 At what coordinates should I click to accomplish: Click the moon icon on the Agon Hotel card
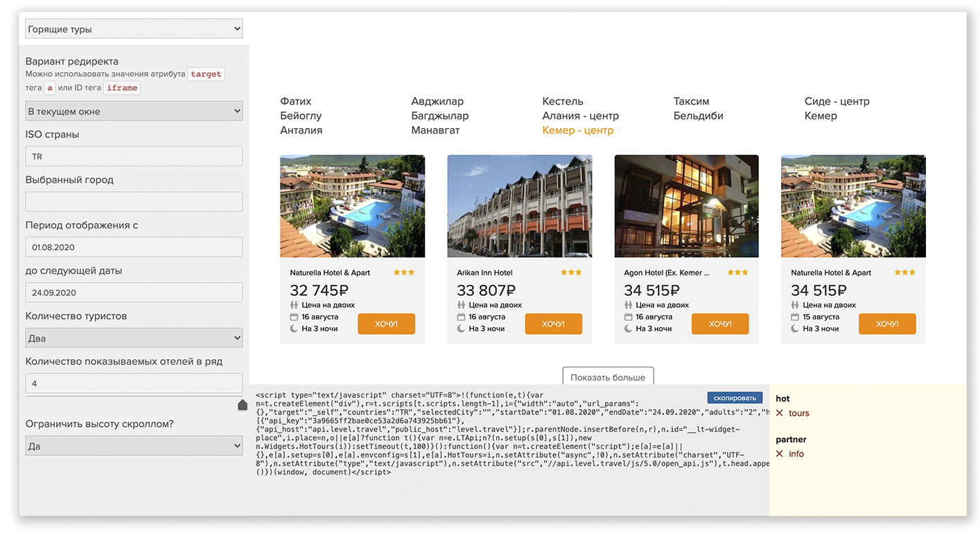[629, 328]
